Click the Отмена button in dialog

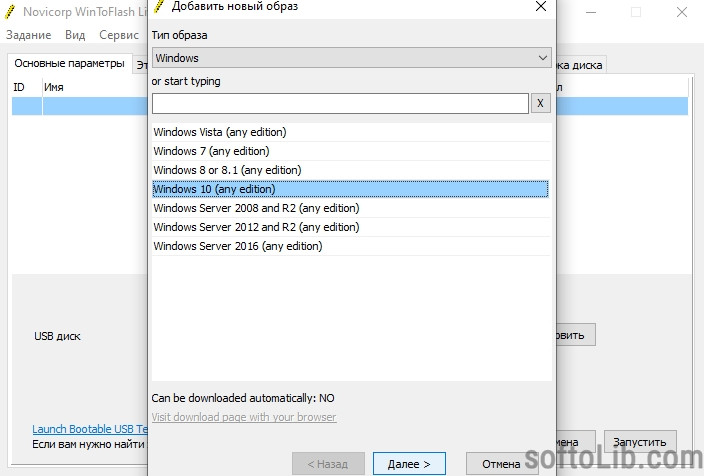[x=501, y=463]
